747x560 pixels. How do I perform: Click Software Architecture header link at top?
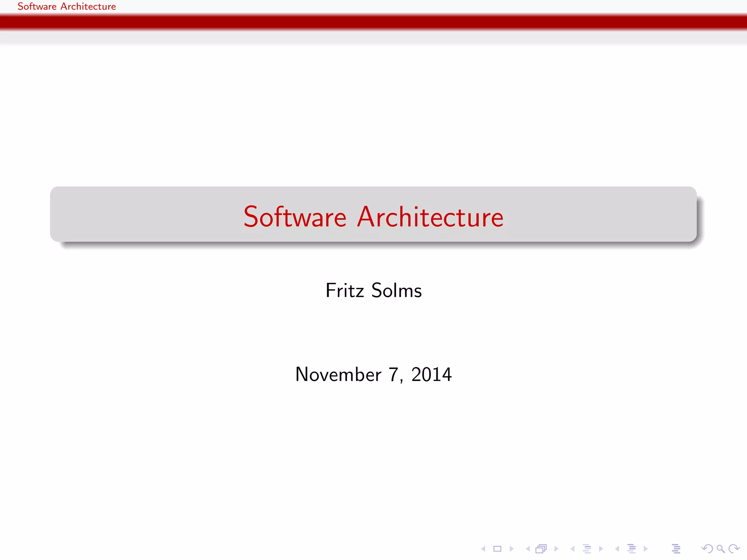point(67,7)
